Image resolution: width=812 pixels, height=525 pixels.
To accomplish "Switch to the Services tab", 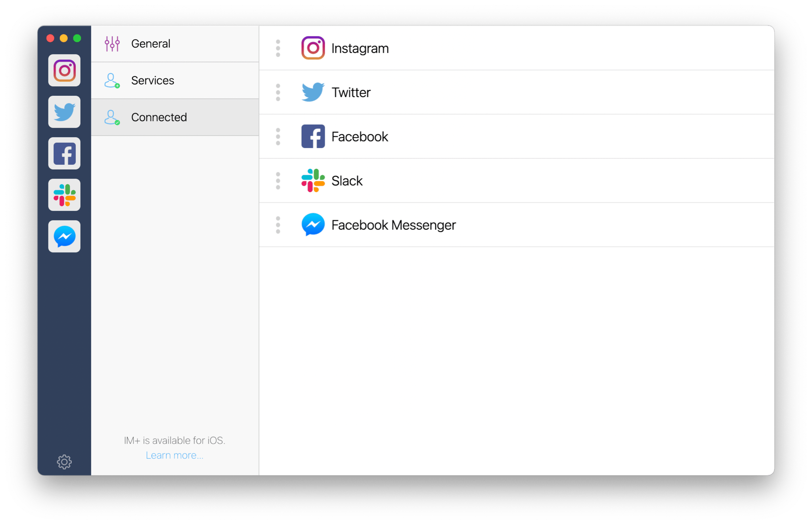I will [175, 80].
